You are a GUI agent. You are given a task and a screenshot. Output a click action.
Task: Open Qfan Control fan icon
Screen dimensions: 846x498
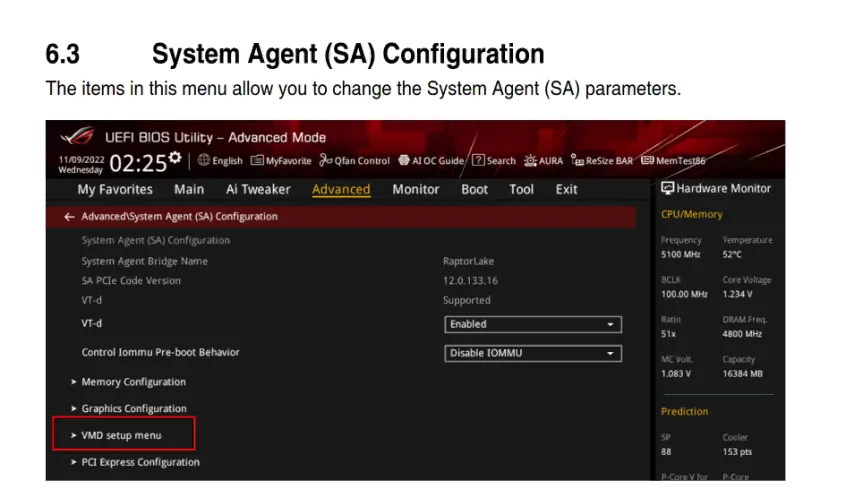click(325, 160)
